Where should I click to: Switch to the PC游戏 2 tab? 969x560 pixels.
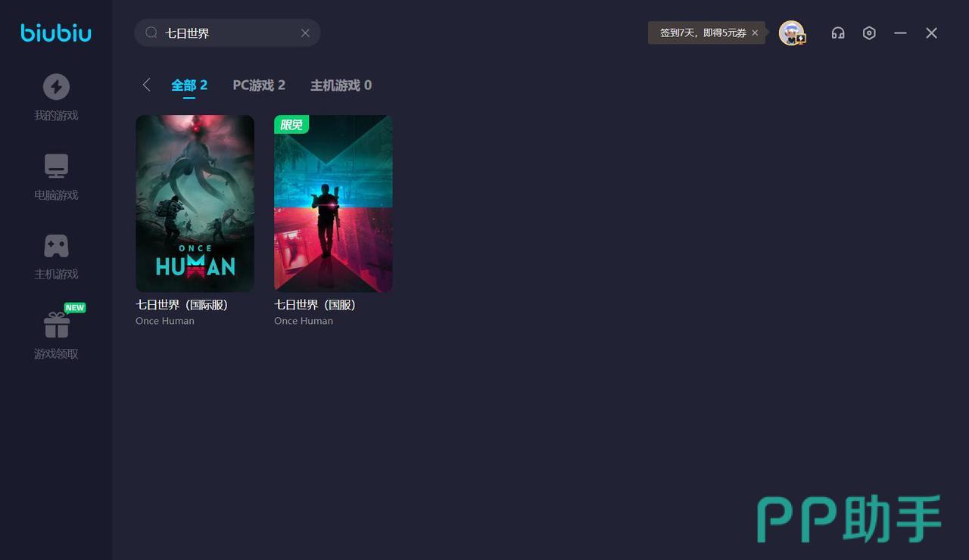pos(259,86)
